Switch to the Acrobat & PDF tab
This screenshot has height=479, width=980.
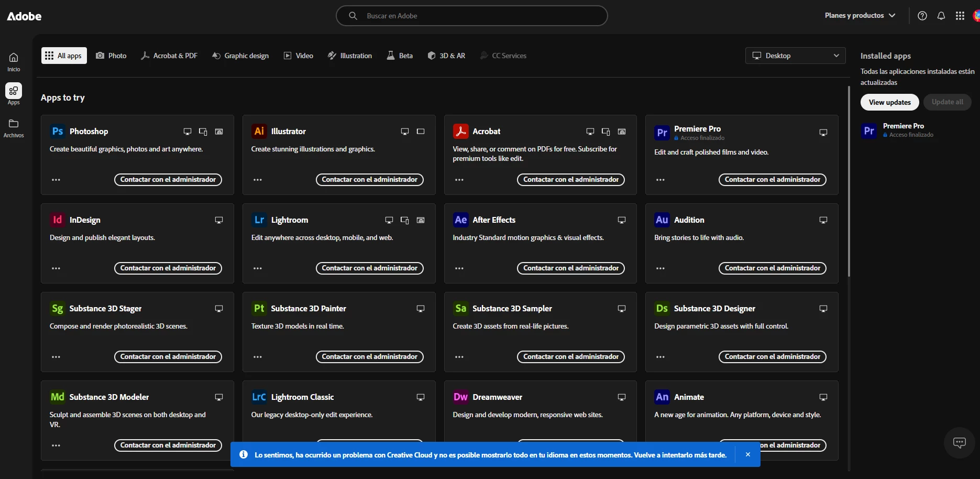(169, 56)
